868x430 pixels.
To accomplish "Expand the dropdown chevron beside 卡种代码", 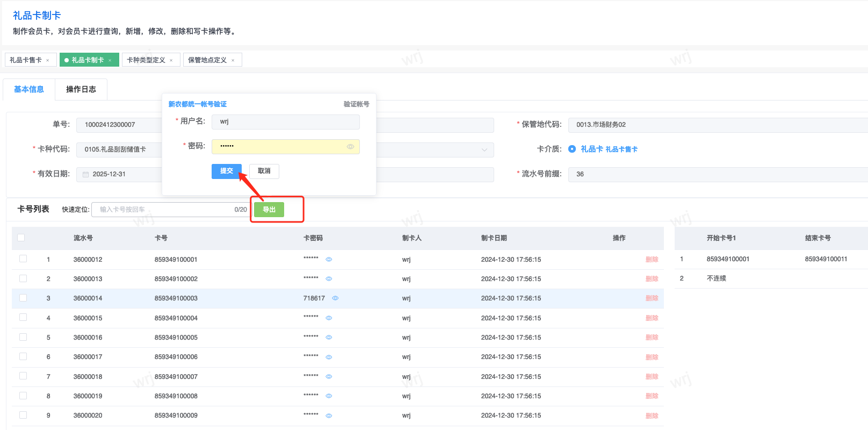I will point(484,149).
